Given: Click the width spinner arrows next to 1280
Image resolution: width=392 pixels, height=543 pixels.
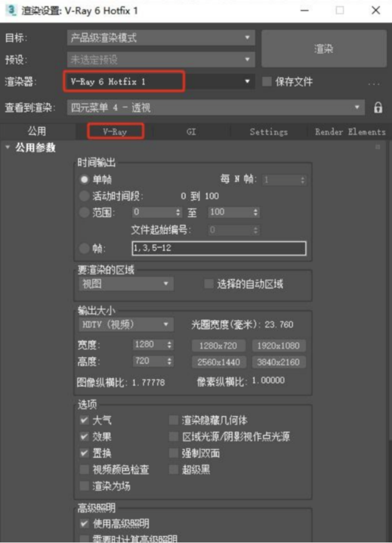Looking at the screenshot, I should 169,345.
